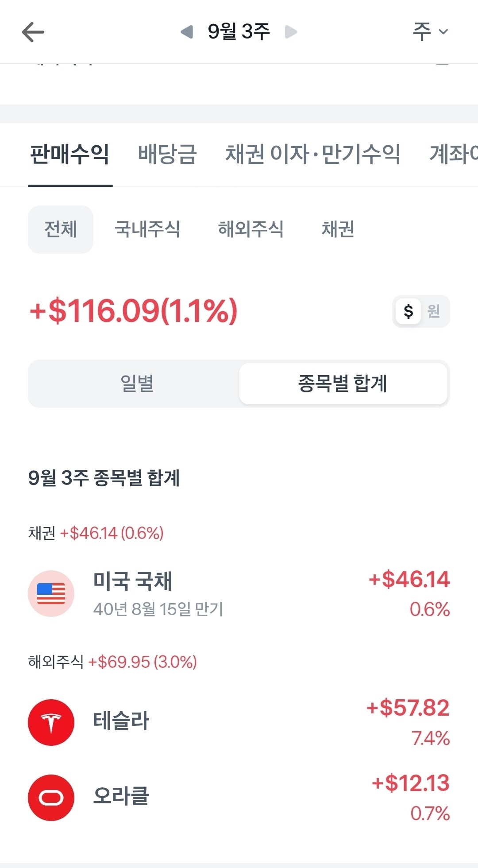This screenshot has width=478, height=868.
Task: Switch to the 채권 이자·만기수익 tab
Action: tap(313, 154)
